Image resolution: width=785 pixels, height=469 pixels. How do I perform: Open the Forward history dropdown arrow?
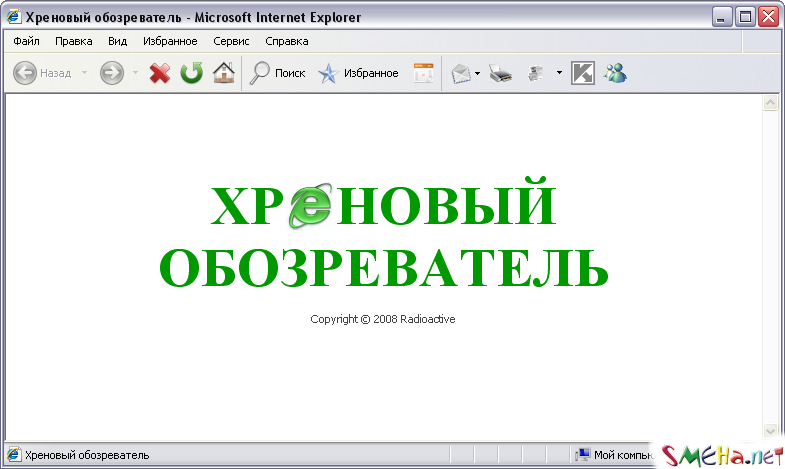pyautogui.click(x=135, y=73)
